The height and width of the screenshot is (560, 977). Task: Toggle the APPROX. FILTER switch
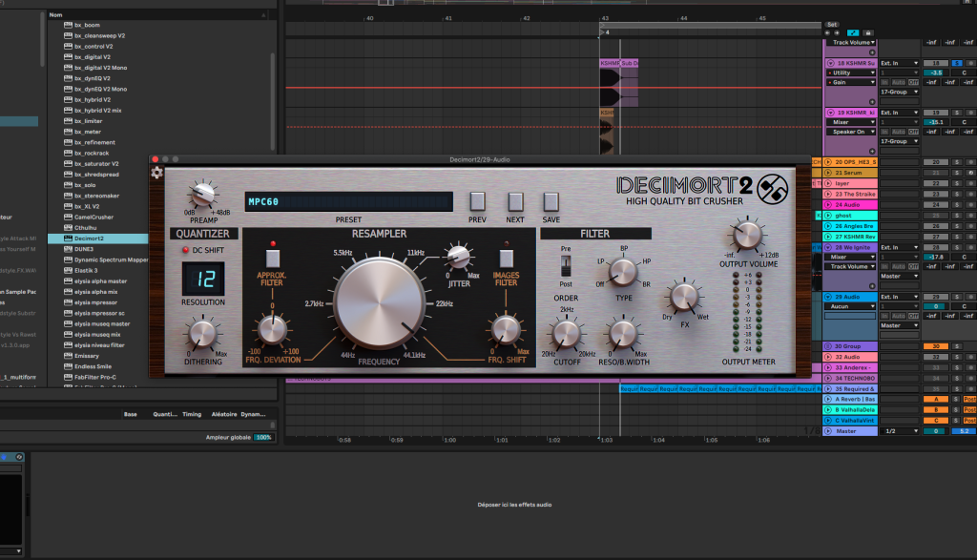coord(273,257)
